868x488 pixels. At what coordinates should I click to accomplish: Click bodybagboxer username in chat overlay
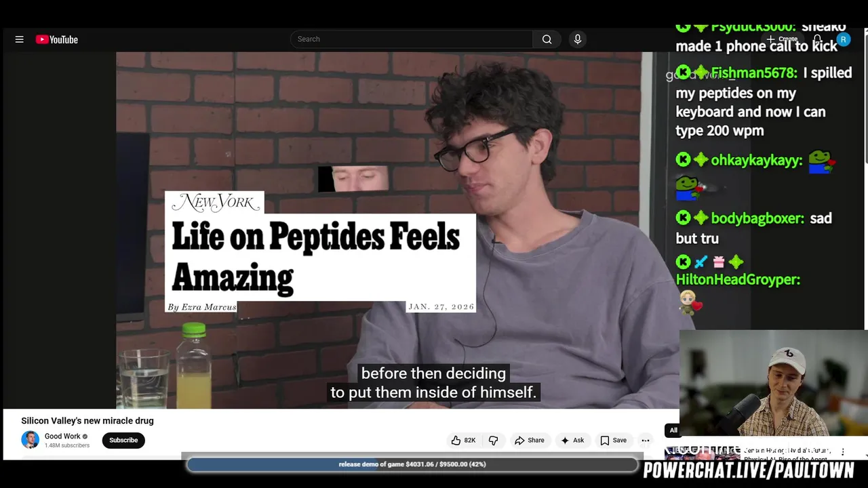tap(757, 218)
